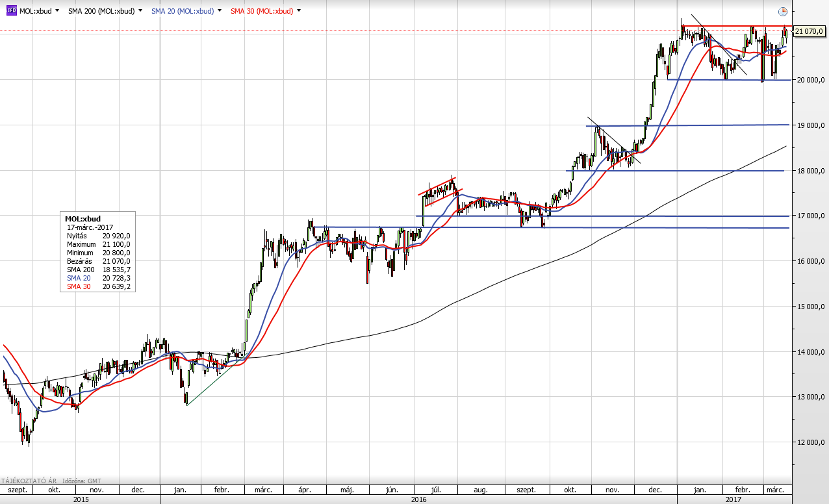Click the 17-márc.-2017 date in the info box
Viewport: 829px width, 504px height.
coord(89,227)
